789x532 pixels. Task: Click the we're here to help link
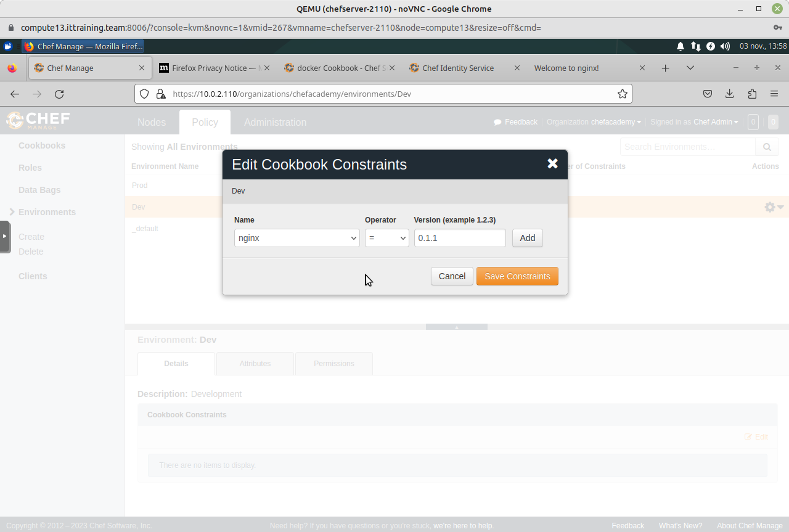pyautogui.click(x=462, y=526)
